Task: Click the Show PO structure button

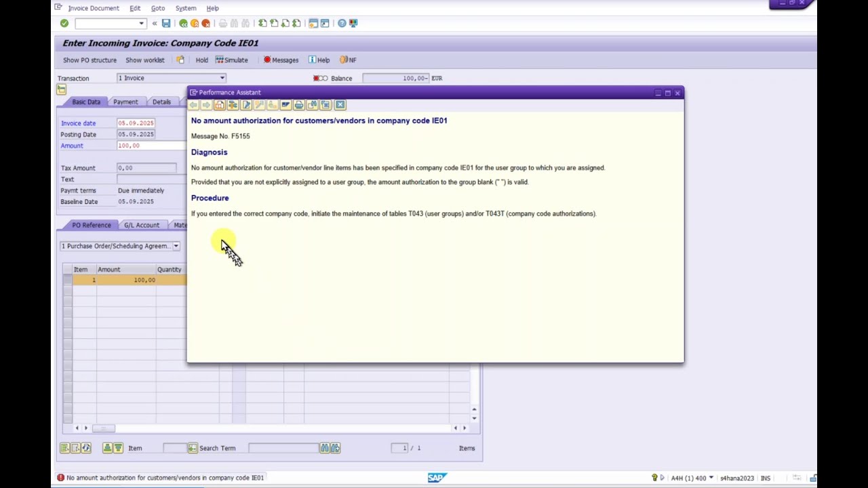Action: tap(90, 60)
